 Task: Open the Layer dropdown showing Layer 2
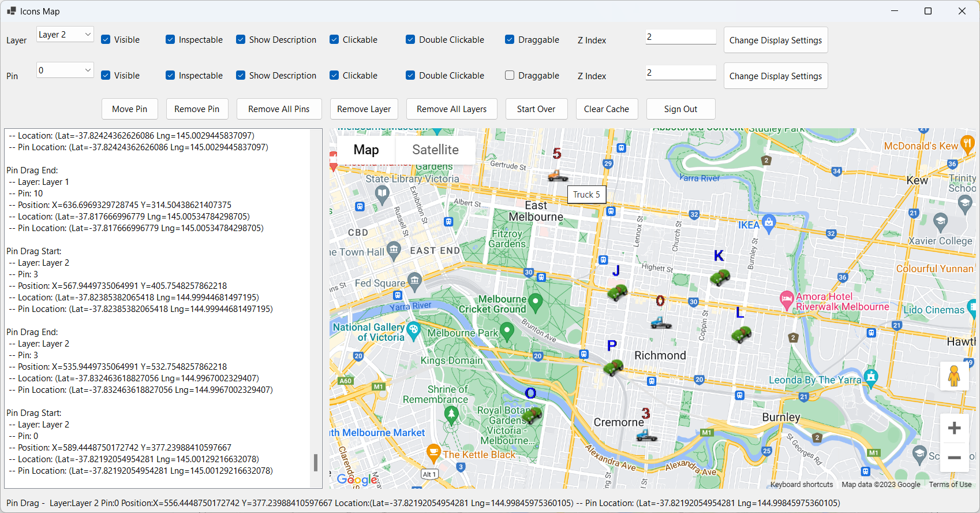point(65,35)
